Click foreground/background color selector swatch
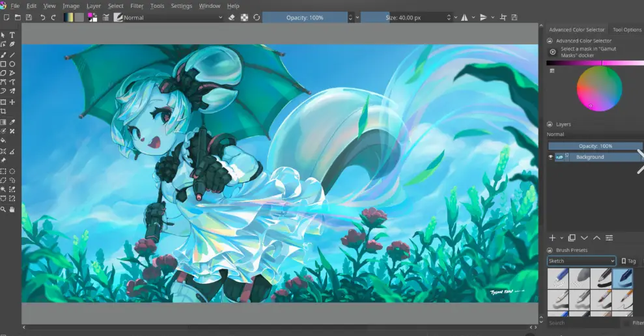The width and height of the screenshot is (644, 336). (x=92, y=17)
